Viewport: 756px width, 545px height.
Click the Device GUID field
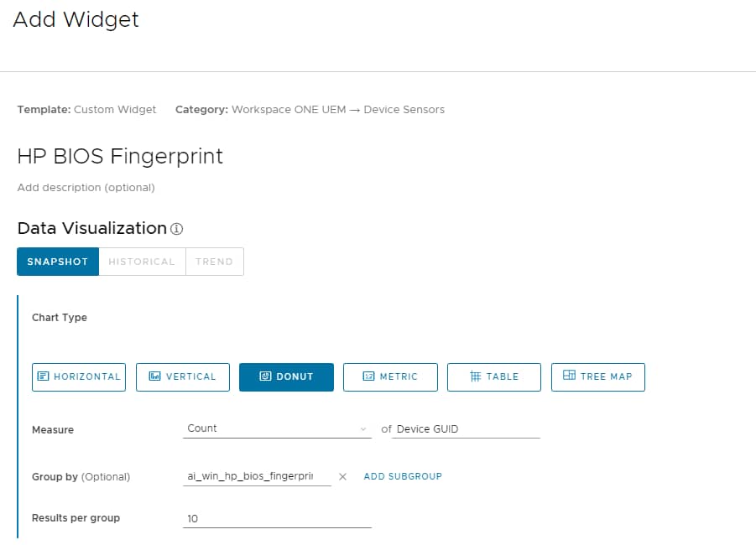pyautogui.click(x=467, y=429)
